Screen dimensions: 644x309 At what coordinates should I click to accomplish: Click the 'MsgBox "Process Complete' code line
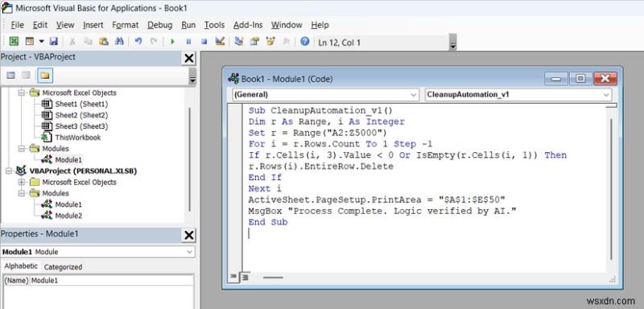(382, 211)
